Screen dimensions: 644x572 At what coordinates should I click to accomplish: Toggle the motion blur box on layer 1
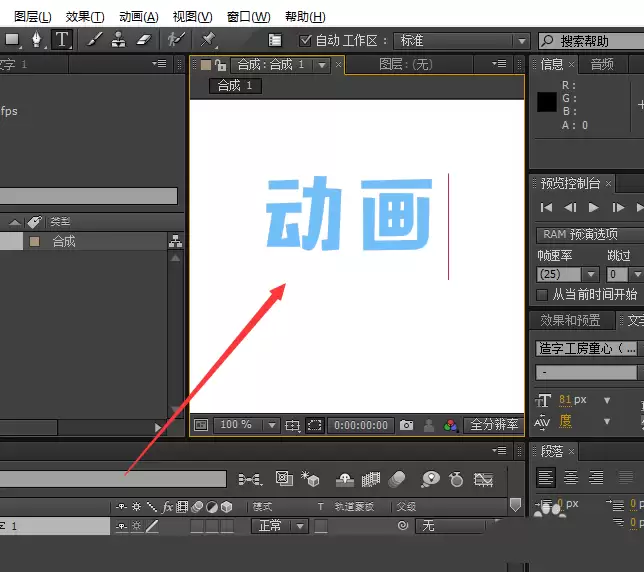[x=197, y=526]
